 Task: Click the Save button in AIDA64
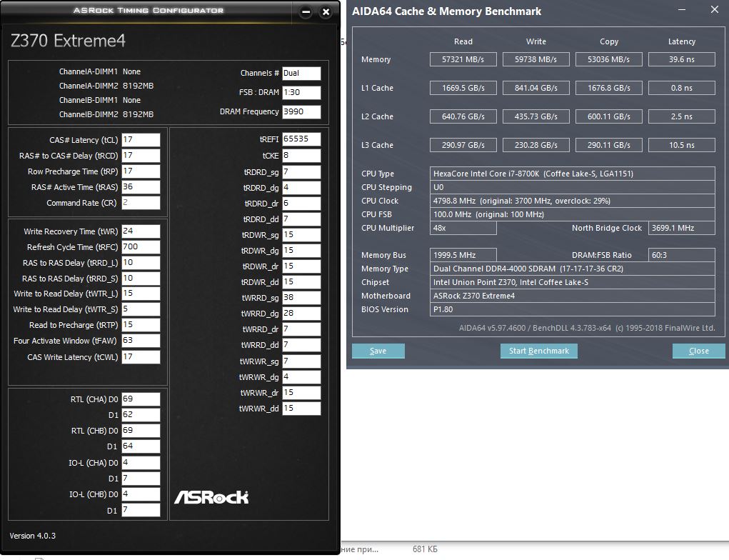[x=378, y=351]
